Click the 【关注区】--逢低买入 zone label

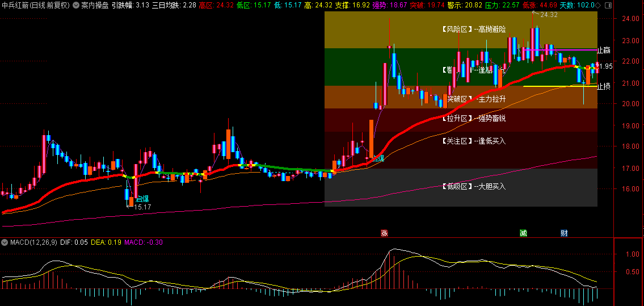click(x=474, y=141)
